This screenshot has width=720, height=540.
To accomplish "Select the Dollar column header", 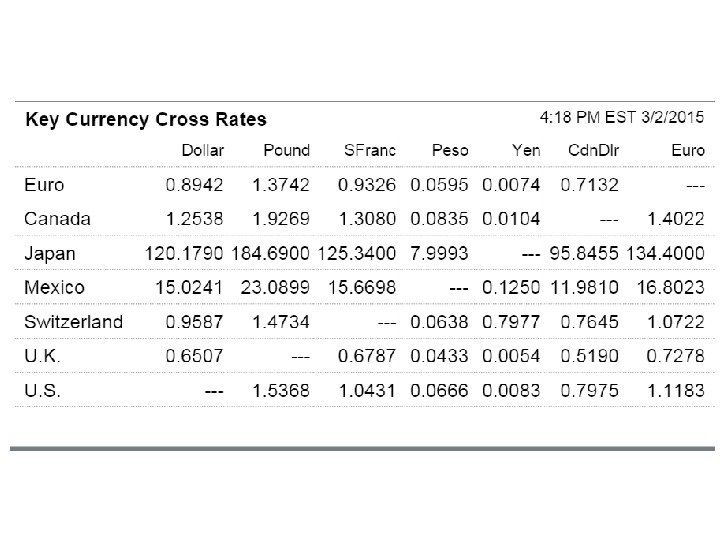I will (x=202, y=151).
